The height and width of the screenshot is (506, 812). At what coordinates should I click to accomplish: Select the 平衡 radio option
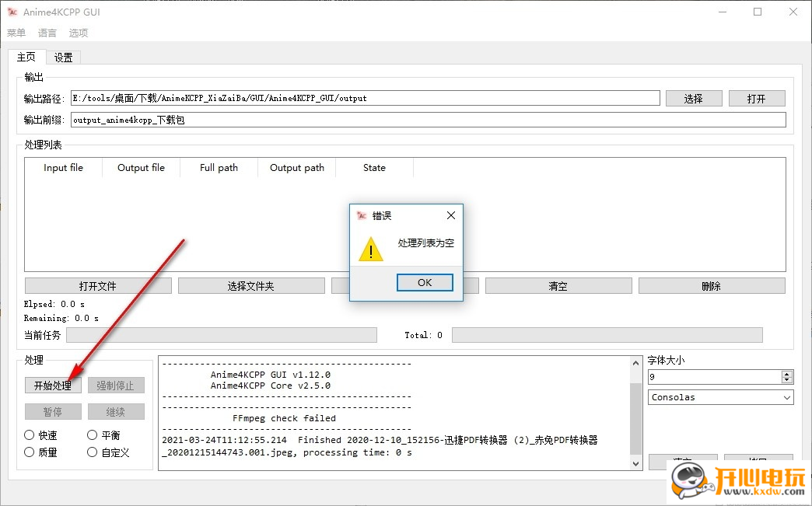point(103,435)
